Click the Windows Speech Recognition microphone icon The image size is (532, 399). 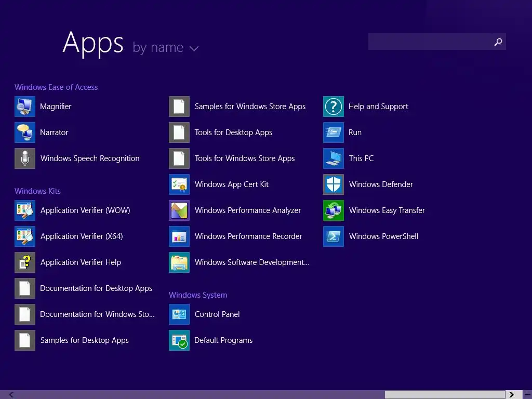click(25, 158)
